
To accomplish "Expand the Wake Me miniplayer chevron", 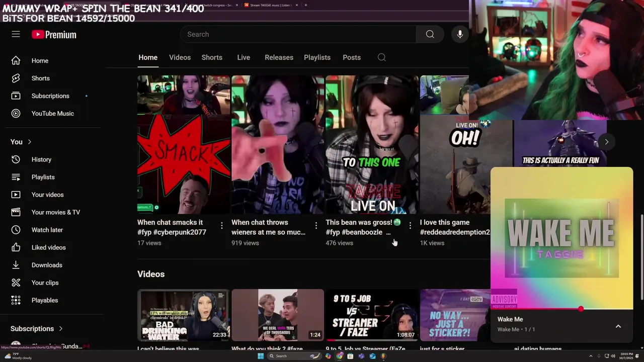I will coord(618,326).
